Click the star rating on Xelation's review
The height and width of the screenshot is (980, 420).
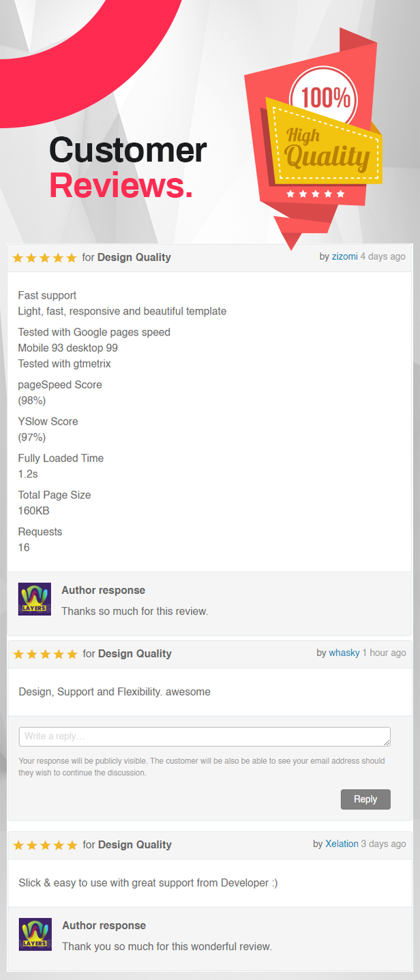(45, 845)
